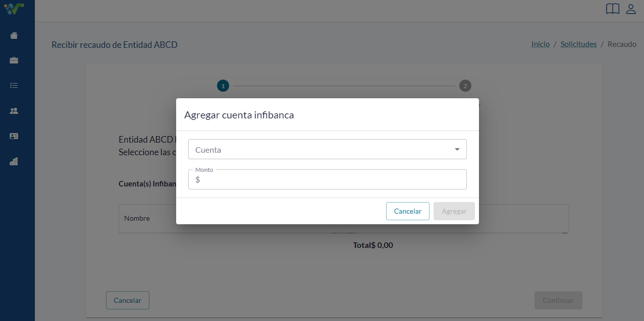Open the users group icon in sidebar
This screenshot has width=644, height=321.
pyautogui.click(x=14, y=111)
